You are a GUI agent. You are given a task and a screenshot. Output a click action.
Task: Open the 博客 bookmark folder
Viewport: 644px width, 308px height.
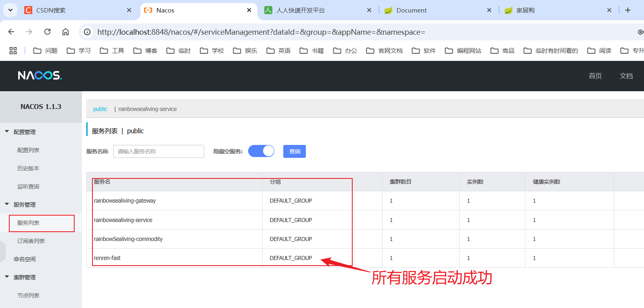pos(145,50)
